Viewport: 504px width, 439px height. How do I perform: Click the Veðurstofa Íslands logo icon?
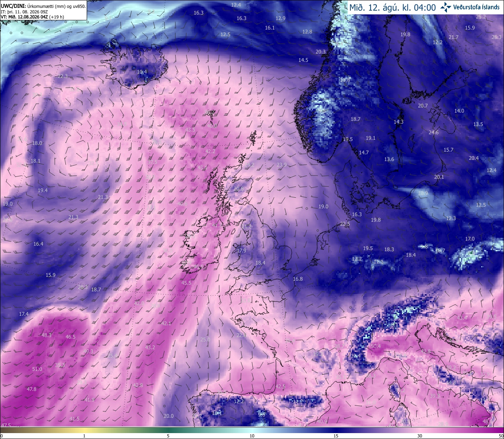coord(446,7)
